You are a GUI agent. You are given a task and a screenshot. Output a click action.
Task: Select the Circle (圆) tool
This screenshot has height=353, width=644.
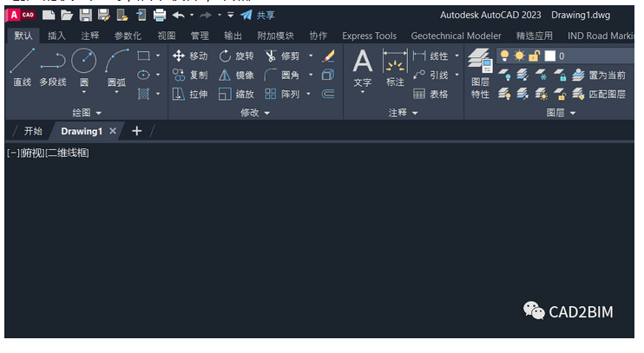point(84,68)
